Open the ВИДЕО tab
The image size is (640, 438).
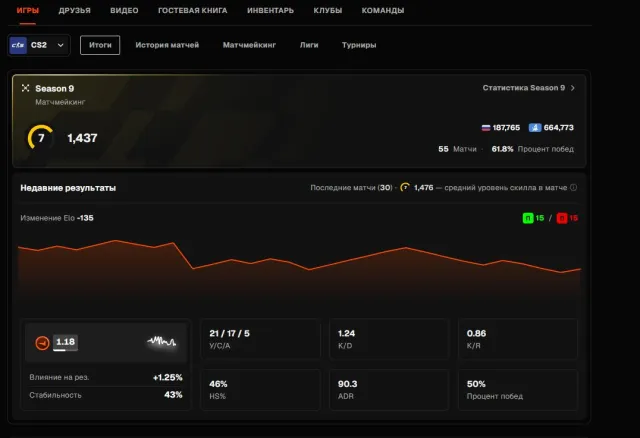(124, 11)
